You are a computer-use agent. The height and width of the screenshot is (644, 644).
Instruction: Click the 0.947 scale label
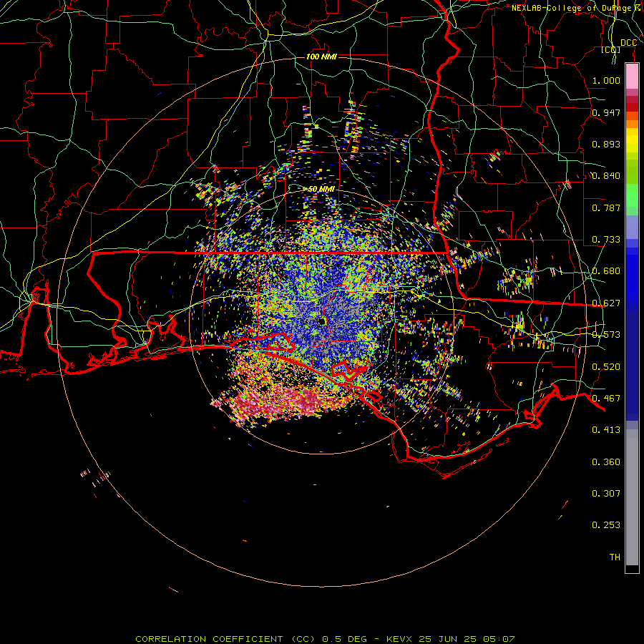pyautogui.click(x=606, y=112)
